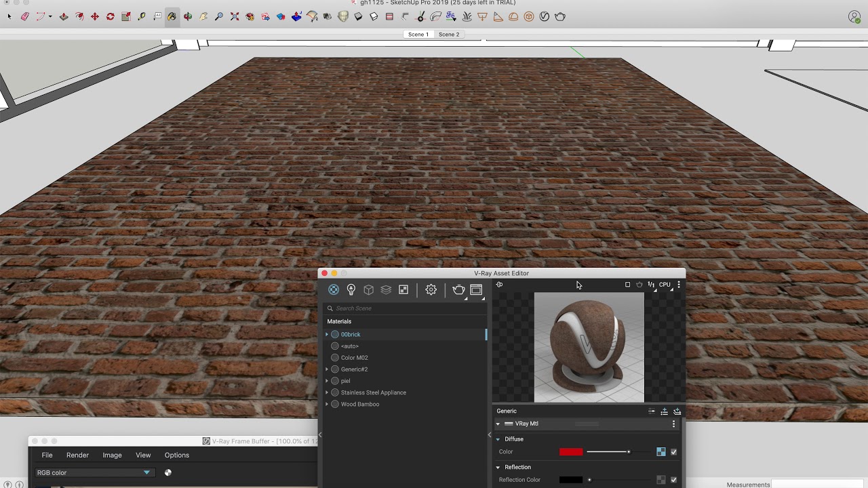Show Materials category in Asset Editor
Image resolution: width=868 pixels, height=488 pixels.
click(x=334, y=290)
